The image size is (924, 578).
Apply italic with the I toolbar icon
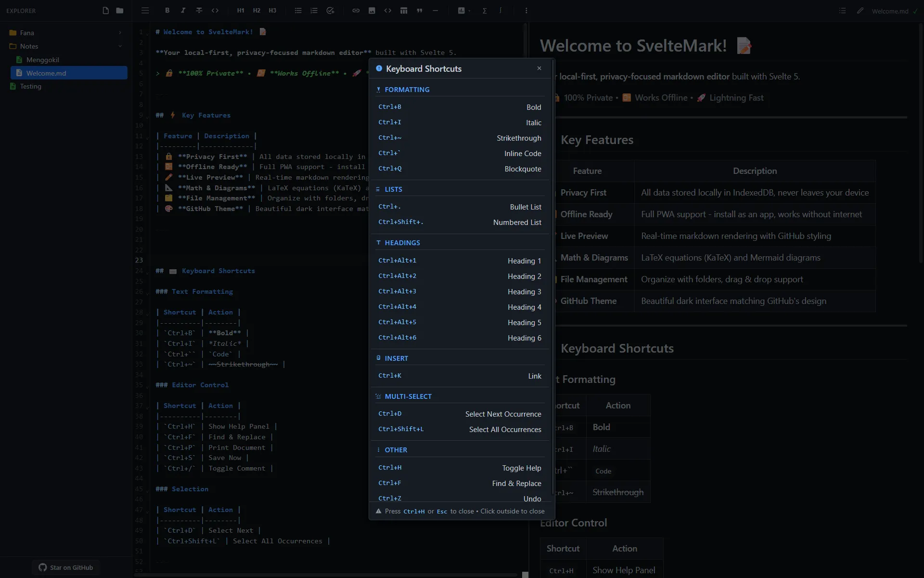pyautogui.click(x=183, y=11)
